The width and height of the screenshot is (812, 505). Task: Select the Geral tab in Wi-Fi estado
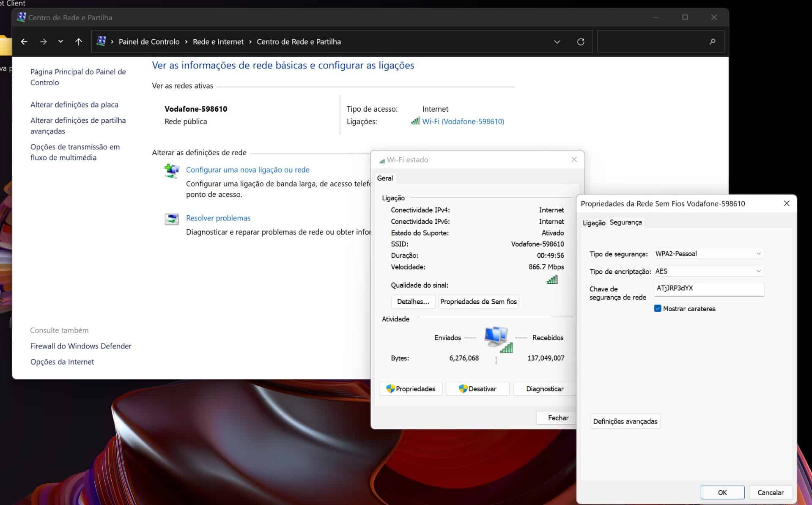[385, 178]
